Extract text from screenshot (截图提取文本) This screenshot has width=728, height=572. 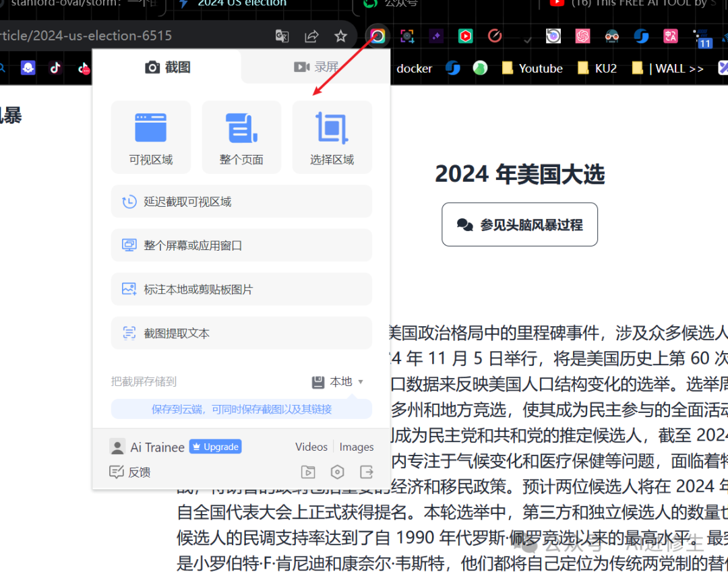241,333
